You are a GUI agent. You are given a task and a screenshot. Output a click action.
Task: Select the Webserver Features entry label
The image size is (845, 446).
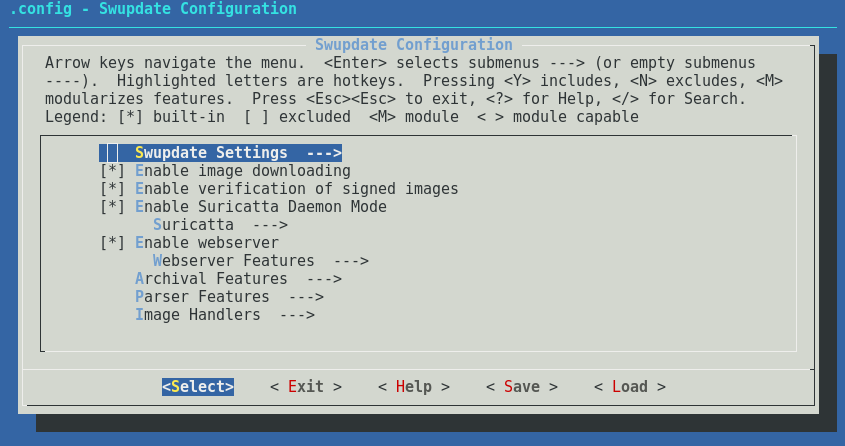pyautogui.click(x=234, y=261)
